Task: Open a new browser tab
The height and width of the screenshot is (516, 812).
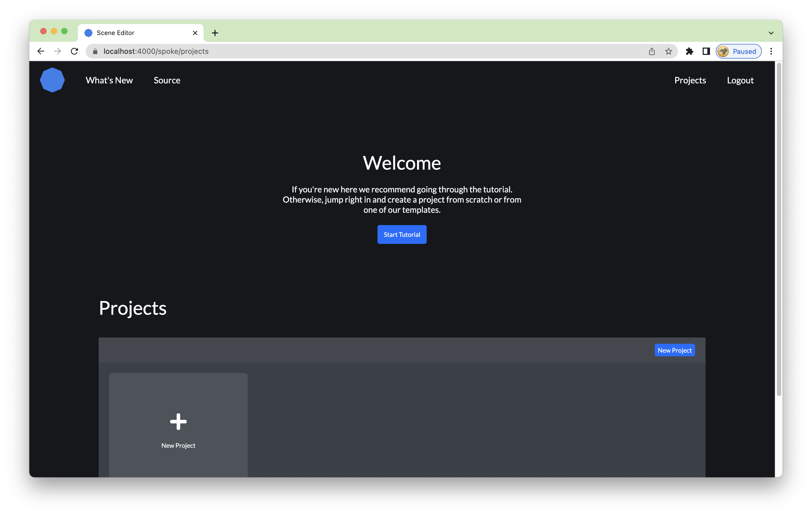Action: [215, 33]
